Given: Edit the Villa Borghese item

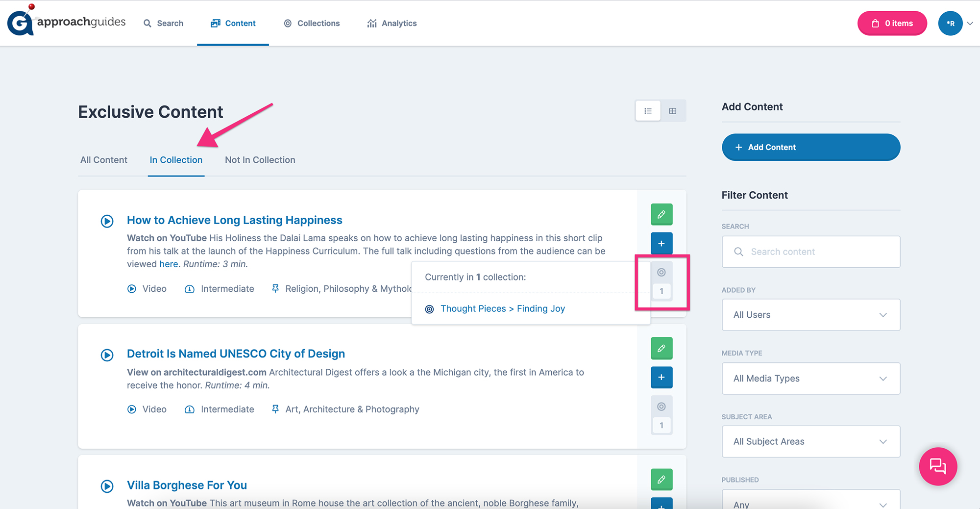Looking at the screenshot, I should pos(661,480).
